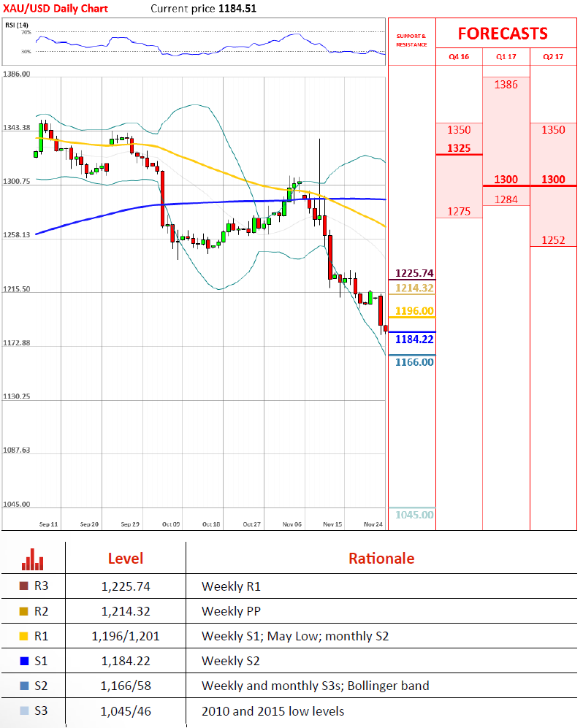
Task: Click the S1 blue color swatch
Action: click(x=24, y=661)
